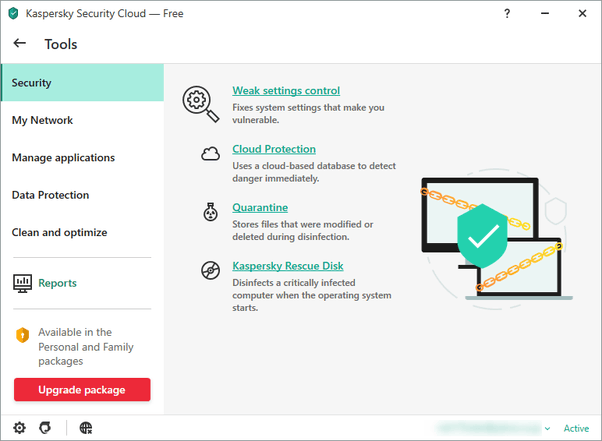Open the Weak settings control link
Screen dimensions: 602x441
(x=286, y=91)
